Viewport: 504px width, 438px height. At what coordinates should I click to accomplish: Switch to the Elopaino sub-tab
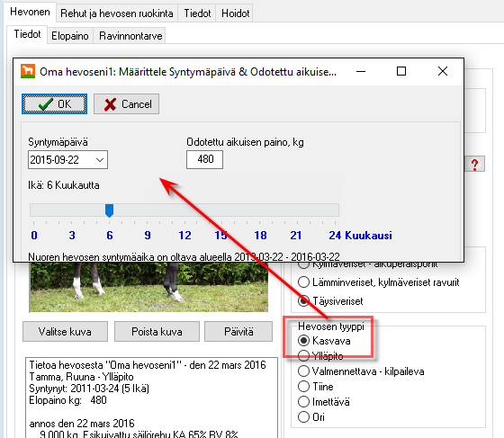point(70,36)
